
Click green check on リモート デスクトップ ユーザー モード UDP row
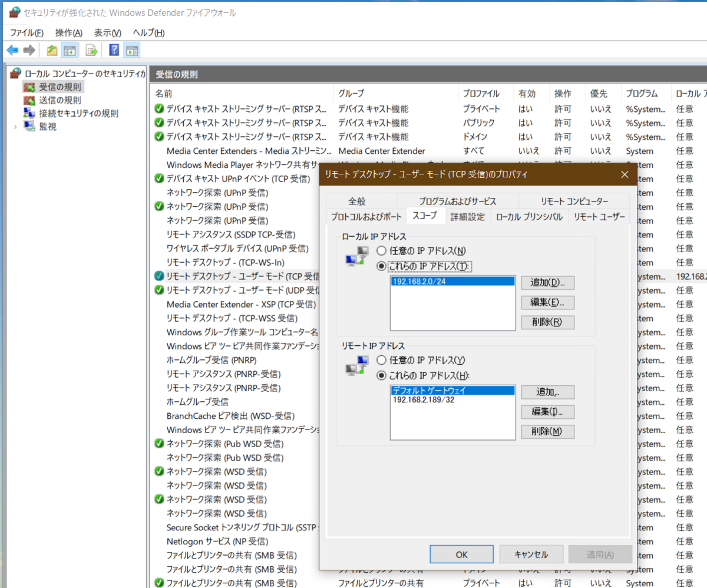(x=159, y=290)
